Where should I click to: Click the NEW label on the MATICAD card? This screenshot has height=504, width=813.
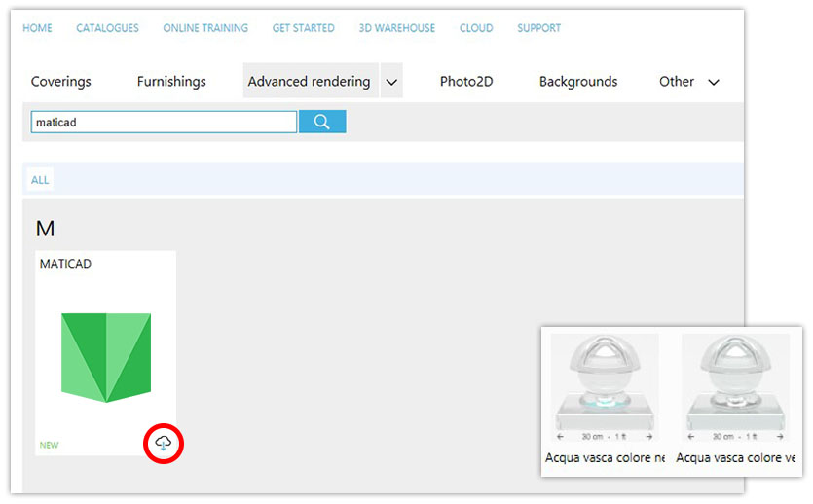pos(50,445)
